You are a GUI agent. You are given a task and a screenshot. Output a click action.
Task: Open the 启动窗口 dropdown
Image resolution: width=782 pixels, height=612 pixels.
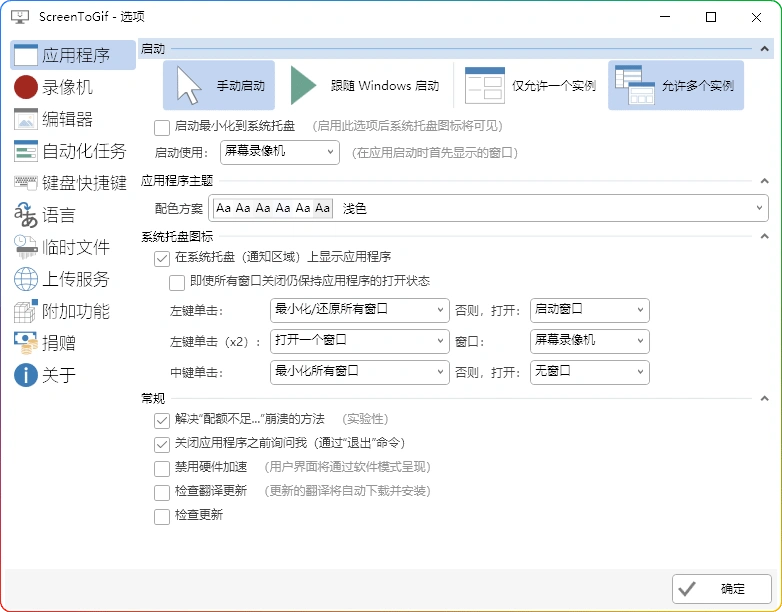pos(589,310)
